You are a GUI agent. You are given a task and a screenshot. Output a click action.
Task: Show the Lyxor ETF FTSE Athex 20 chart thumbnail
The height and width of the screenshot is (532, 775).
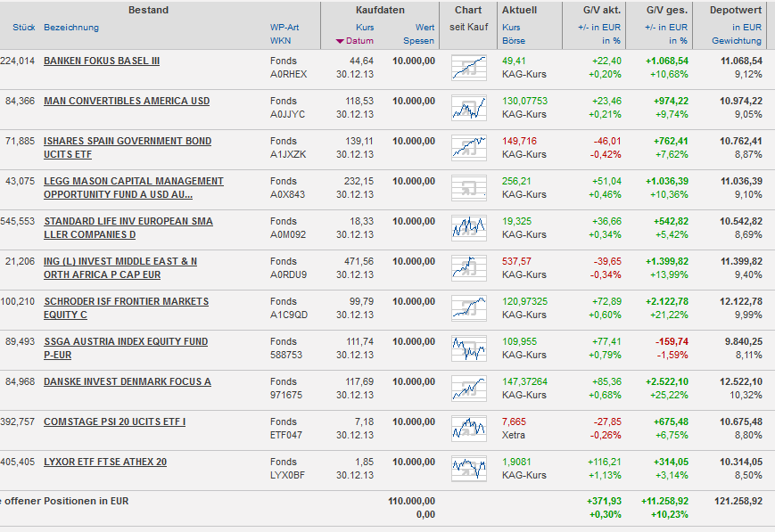pyautogui.click(x=469, y=469)
